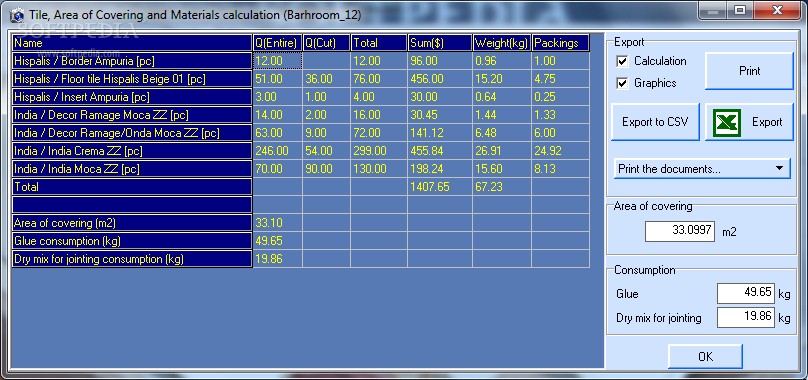808x380 pixels.
Task: Select the India / India Moca ZZ row
Action: pos(132,169)
